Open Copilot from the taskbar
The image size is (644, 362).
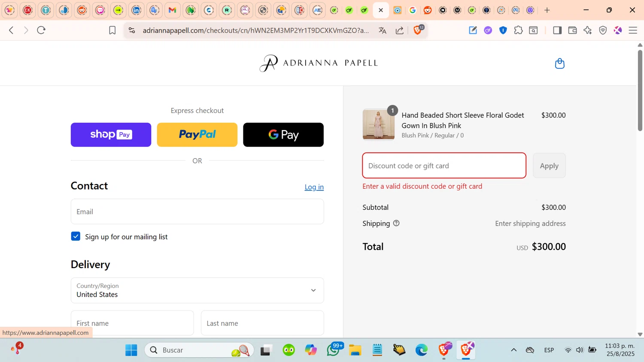tap(311, 350)
